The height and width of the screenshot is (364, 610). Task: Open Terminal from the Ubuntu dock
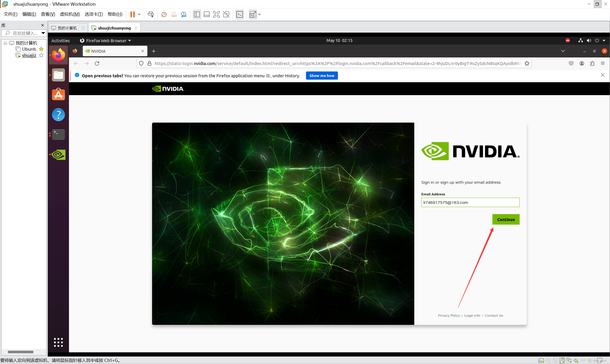(x=58, y=135)
